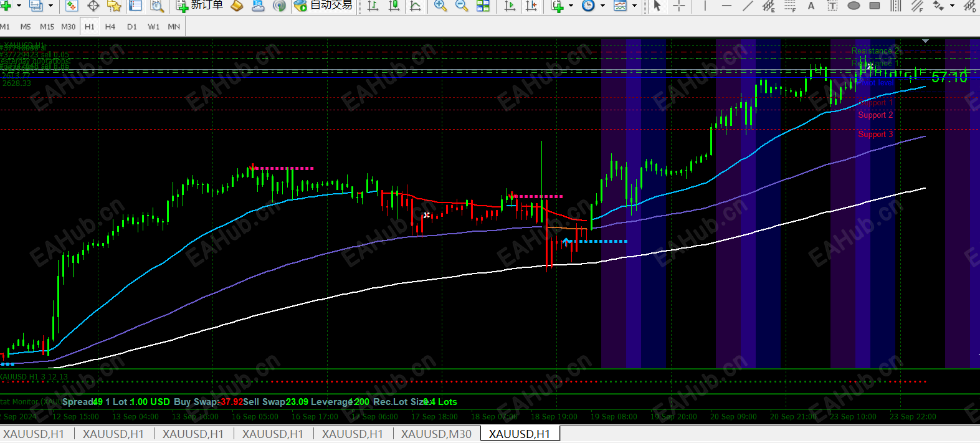
Task: Select the Vertical Line drawing tool
Action: click(x=705, y=6)
